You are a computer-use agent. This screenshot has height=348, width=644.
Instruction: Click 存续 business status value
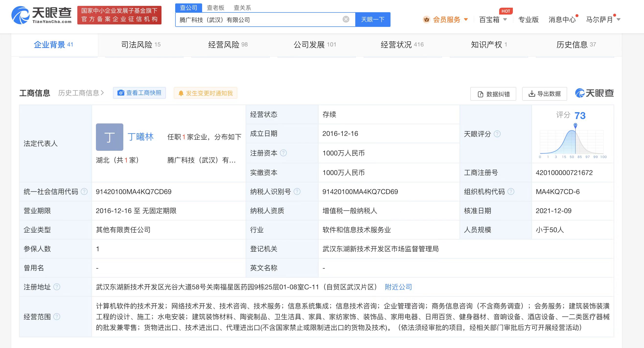point(329,114)
